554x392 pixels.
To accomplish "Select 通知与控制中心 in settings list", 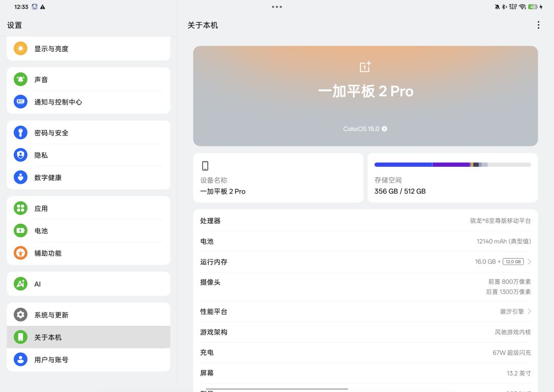I will (88, 102).
